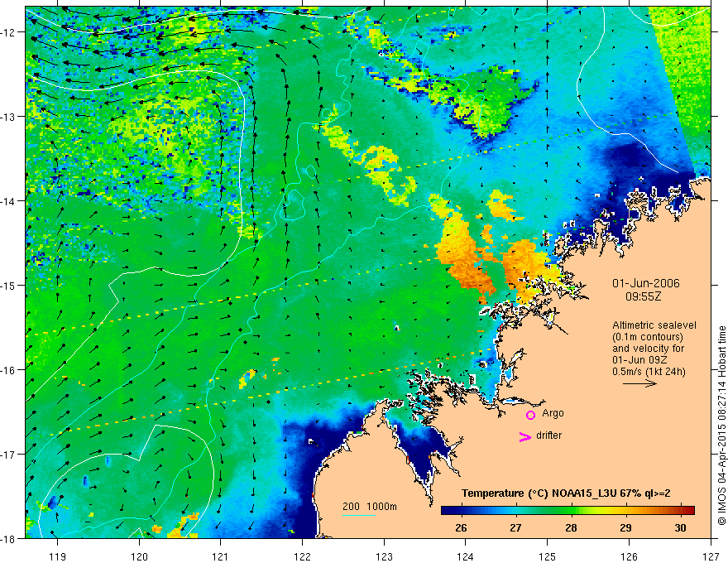Click the date label 01-Jun-2006
Viewport: 728px width, 563px height.
tap(646, 283)
